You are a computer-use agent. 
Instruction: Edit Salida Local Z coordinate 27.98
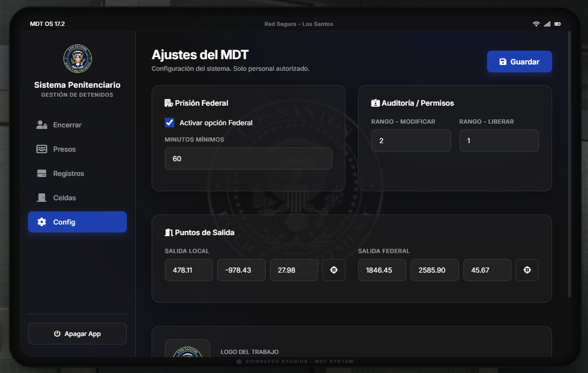(x=294, y=270)
